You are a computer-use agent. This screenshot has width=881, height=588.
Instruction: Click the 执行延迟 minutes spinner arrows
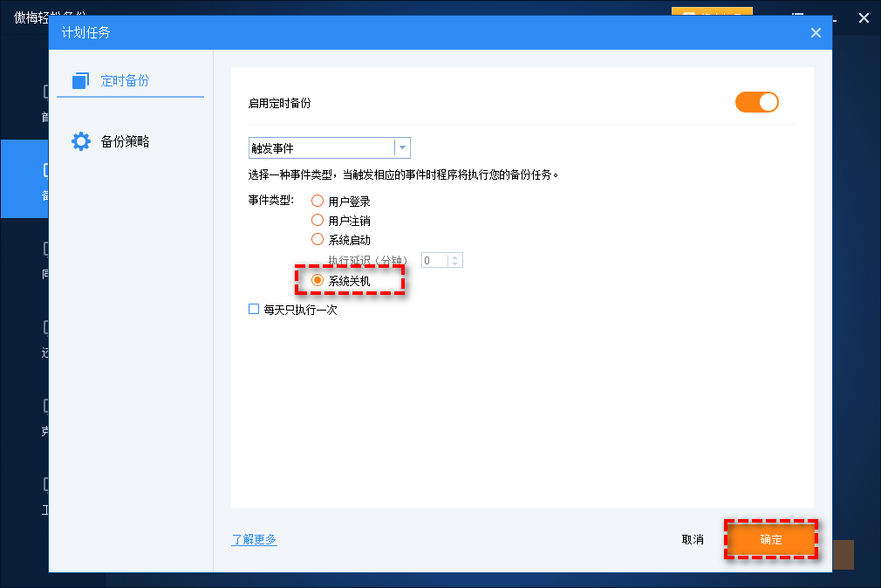[x=455, y=260]
